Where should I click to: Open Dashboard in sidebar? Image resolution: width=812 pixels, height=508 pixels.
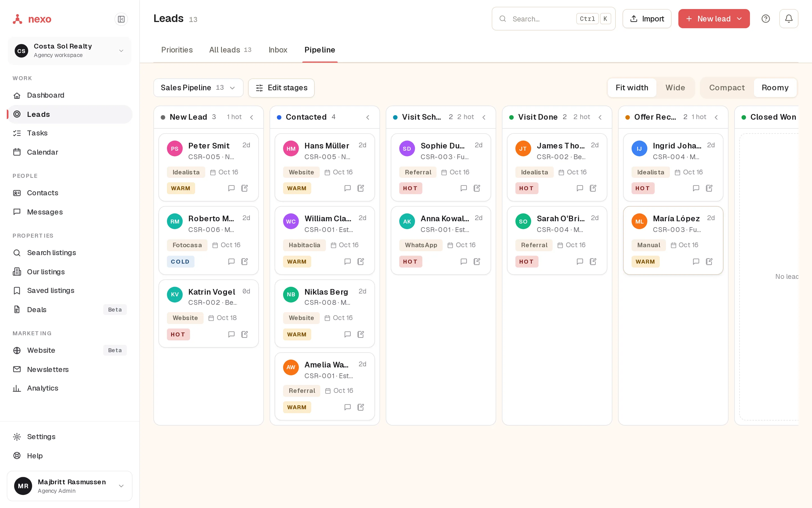coord(69,95)
